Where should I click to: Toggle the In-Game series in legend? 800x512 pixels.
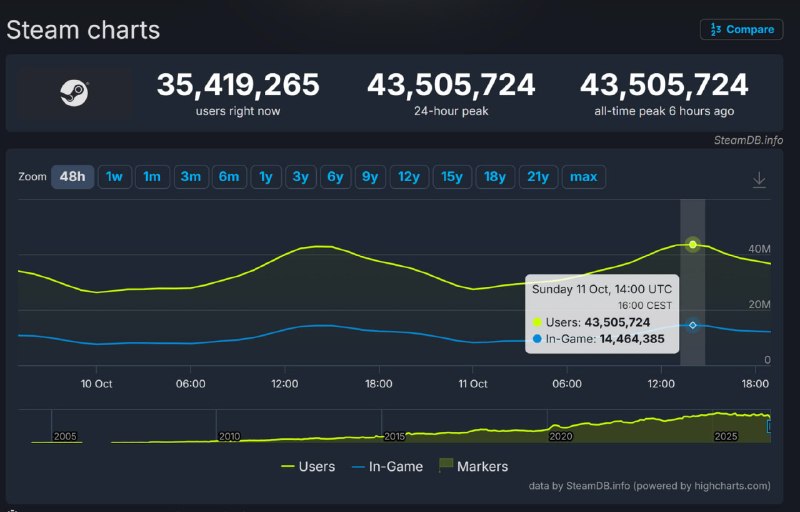[x=387, y=467]
